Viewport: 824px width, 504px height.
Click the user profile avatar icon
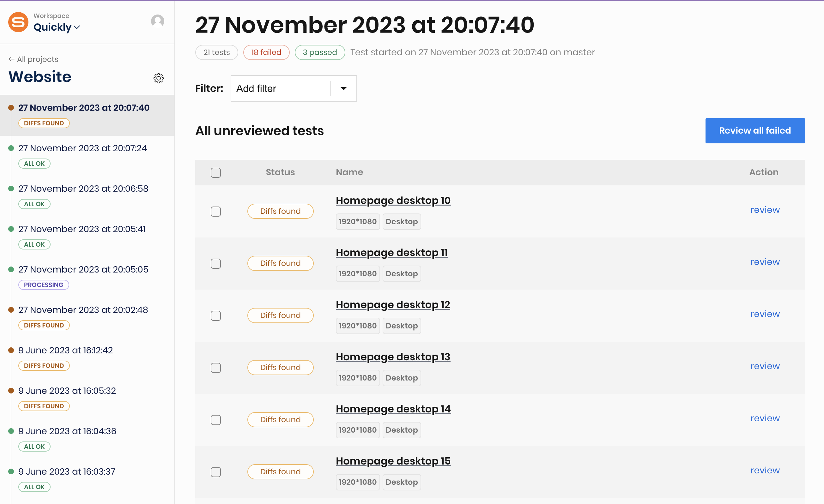click(x=158, y=21)
